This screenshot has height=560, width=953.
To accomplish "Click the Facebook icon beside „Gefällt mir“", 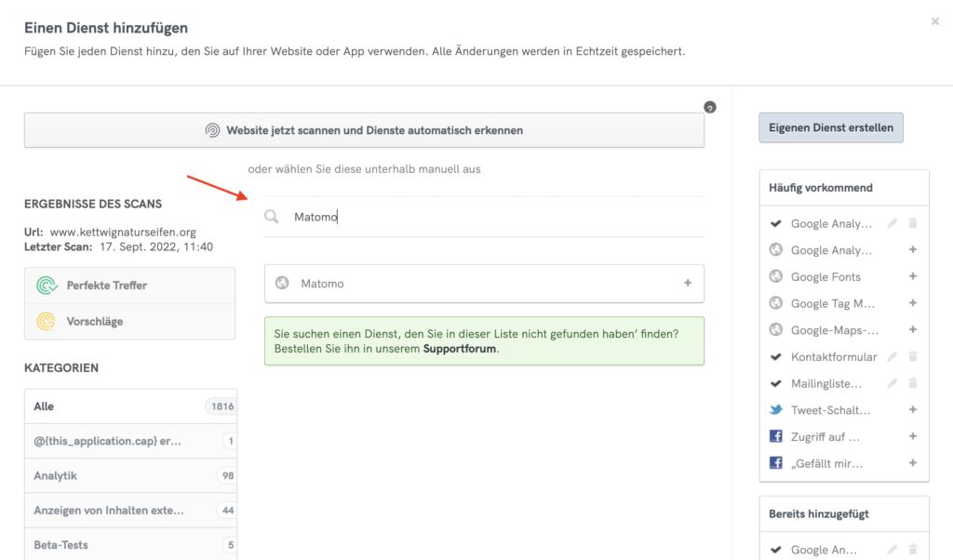I will (x=775, y=463).
